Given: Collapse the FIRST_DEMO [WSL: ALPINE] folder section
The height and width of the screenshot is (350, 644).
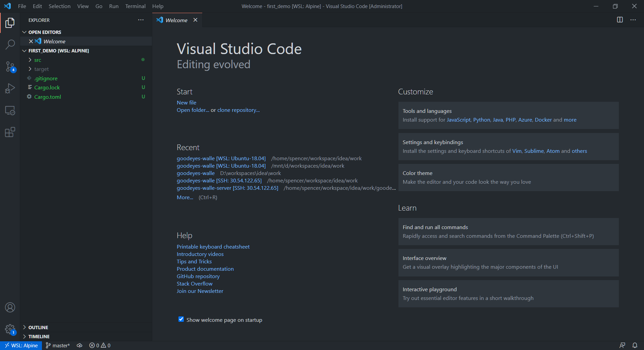Looking at the screenshot, I should (24, 51).
